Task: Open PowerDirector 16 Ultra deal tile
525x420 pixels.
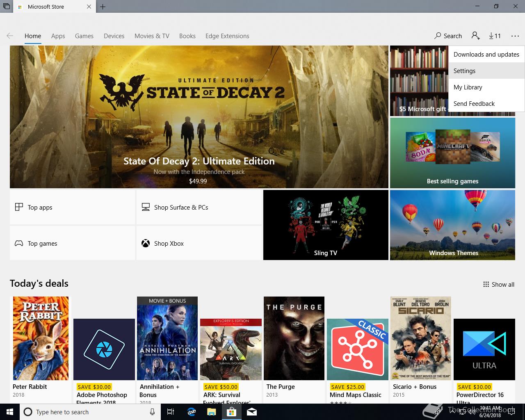Action: click(484, 349)
